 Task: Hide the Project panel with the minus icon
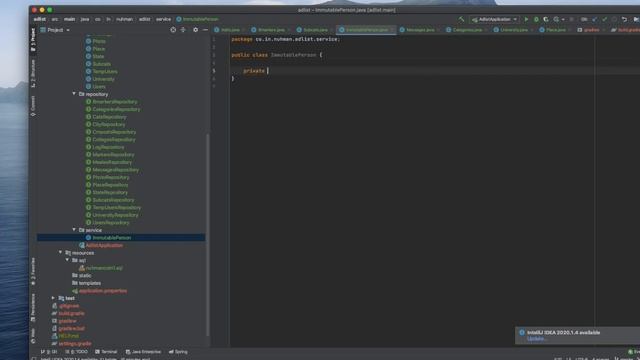pos(205,30)
